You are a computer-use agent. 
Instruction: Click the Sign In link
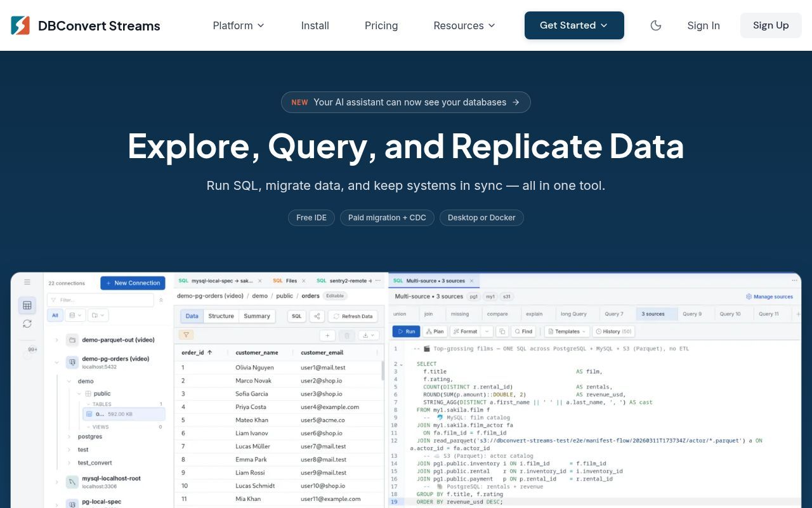point(704,25)
